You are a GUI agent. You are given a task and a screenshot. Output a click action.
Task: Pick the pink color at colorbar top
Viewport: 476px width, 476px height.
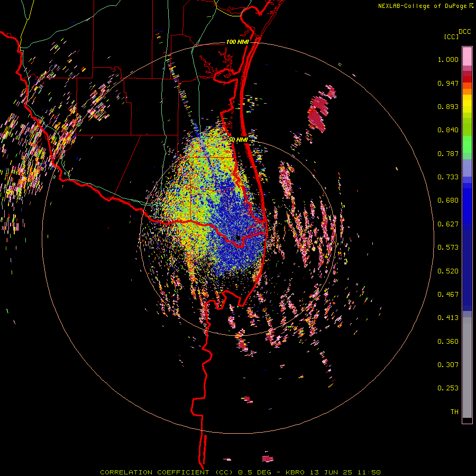pos(467,57)
